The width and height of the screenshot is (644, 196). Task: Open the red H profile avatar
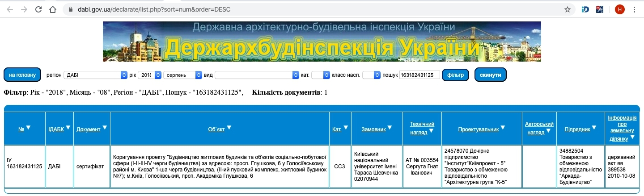pos(619,9)
